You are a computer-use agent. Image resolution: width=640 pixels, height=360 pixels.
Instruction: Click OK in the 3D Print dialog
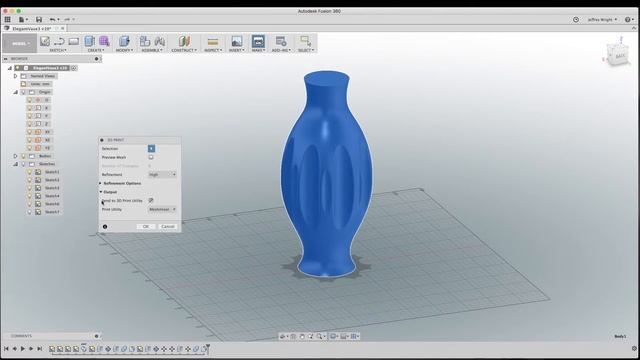point(146,227)
